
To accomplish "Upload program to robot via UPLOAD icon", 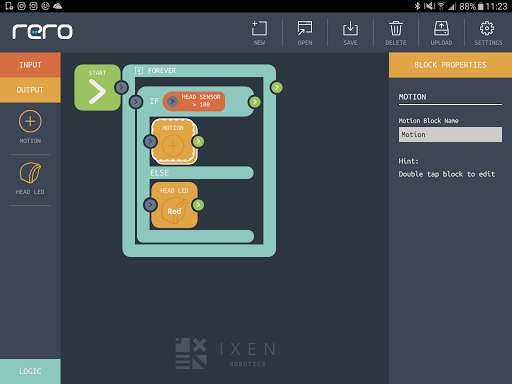I will coord(441,33).
